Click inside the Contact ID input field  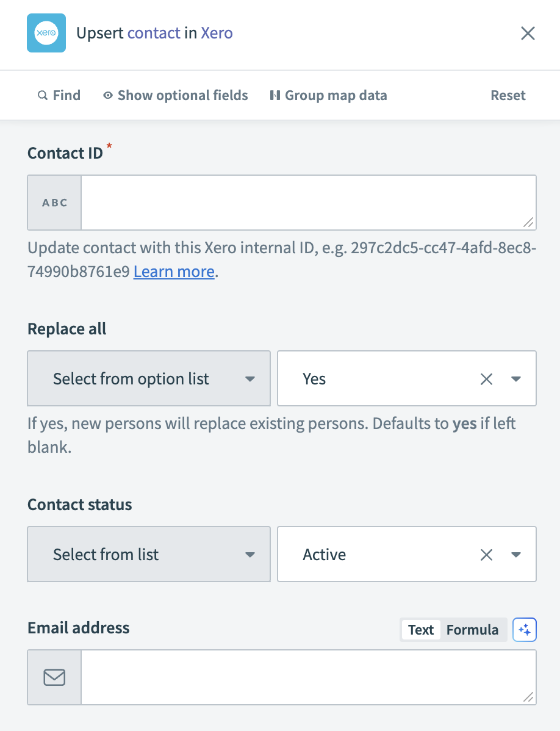click(305, 202)
